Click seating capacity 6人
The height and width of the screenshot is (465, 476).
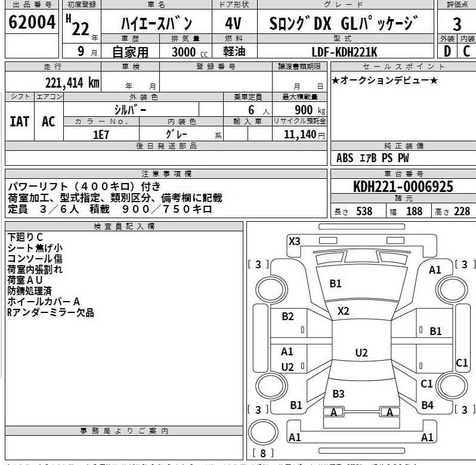259,110
